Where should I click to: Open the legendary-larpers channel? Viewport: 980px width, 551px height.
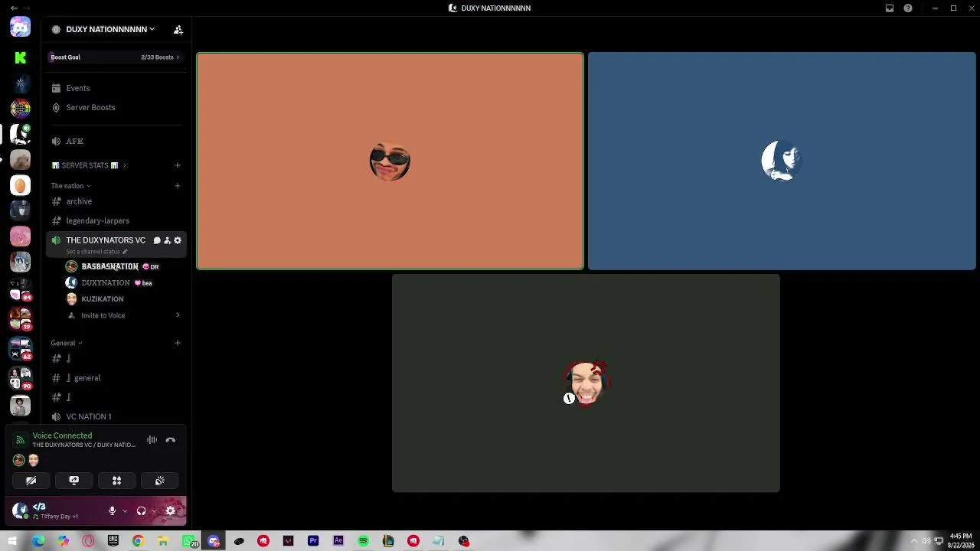[115, 220]
